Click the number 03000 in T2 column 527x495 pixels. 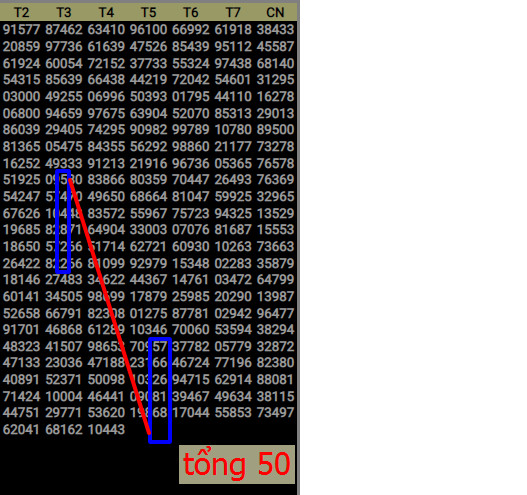click(22, 96)
